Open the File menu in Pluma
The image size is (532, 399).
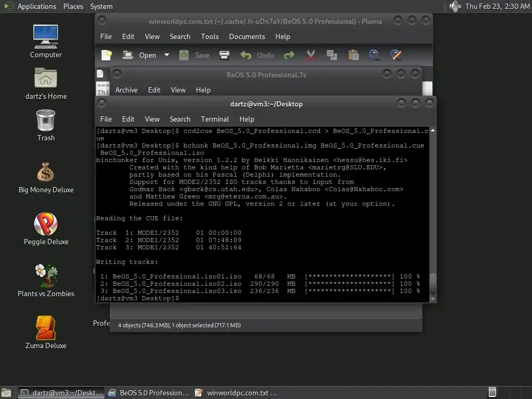pos(106,37)
